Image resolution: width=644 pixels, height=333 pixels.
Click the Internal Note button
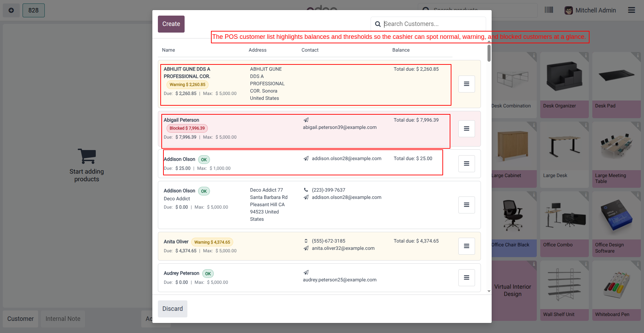point(63,319)
